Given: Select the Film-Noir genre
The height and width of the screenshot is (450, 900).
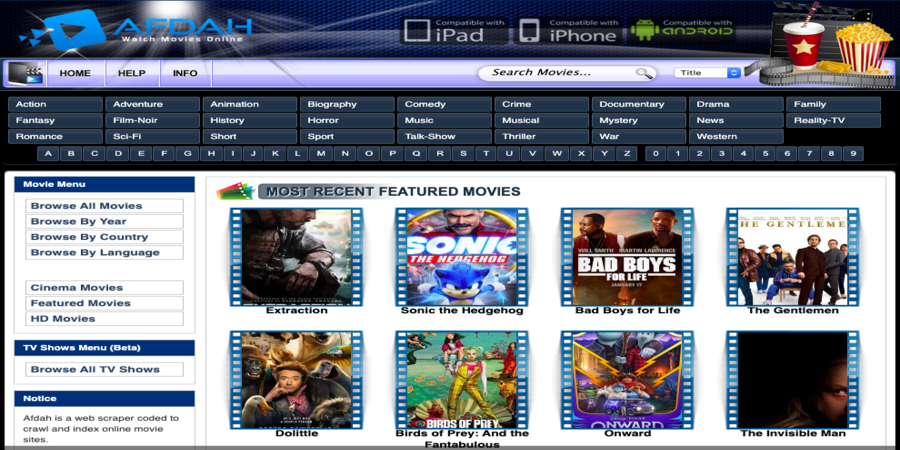Looking at the screenshot, I should [x=153, y=121].
